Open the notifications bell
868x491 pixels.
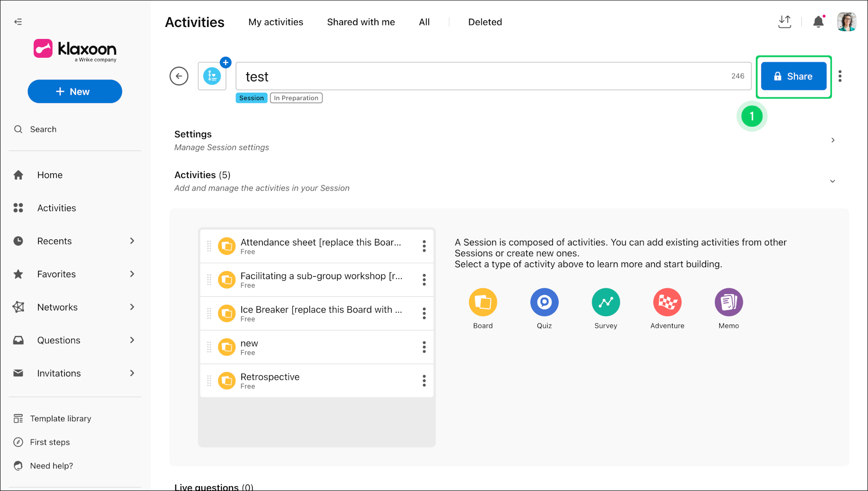click(x=818, y=22)
